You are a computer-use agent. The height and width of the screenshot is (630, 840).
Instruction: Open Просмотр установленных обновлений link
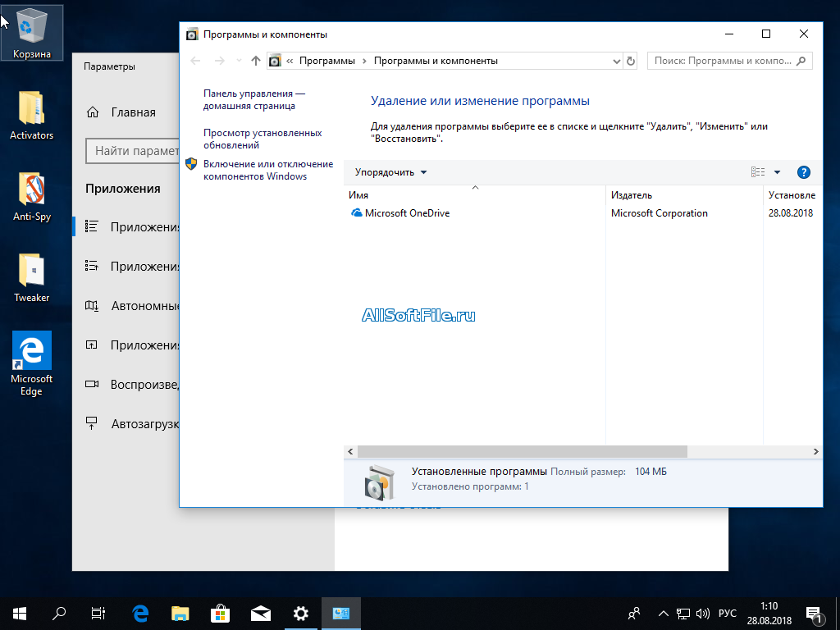pos(262,139)
